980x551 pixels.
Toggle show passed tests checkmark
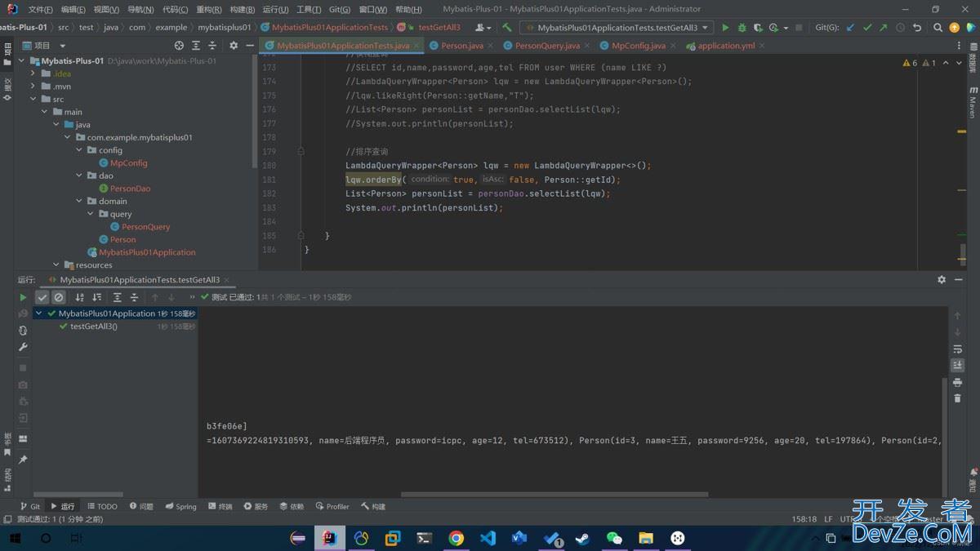42,297
